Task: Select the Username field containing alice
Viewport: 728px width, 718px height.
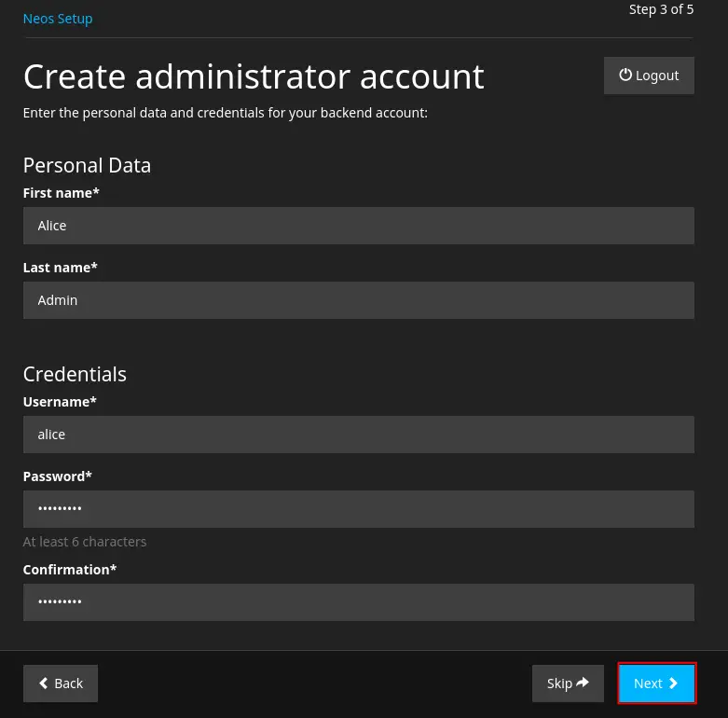Action: tap(359, 435)
